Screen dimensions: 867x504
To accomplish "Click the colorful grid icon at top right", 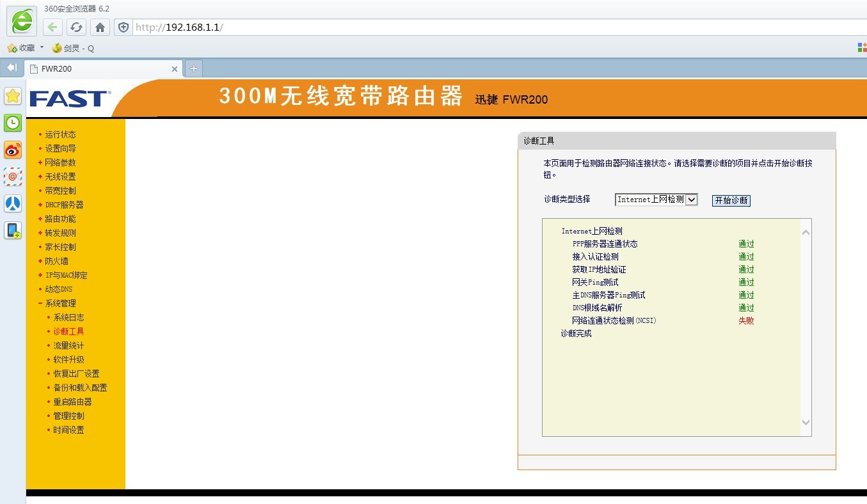I will coord(862,47).
